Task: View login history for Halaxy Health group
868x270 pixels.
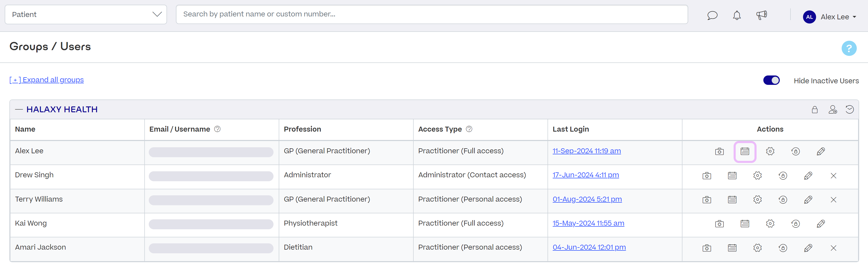Action: 850,109
